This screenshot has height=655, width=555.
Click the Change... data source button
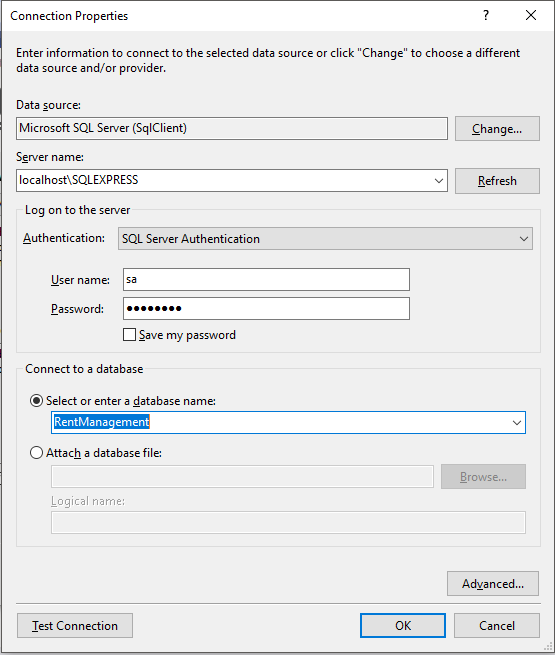(497, 129)
